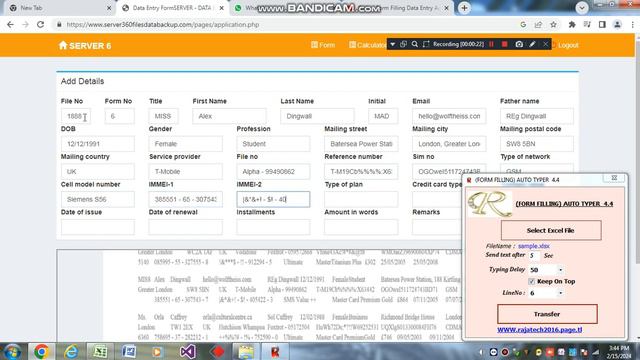Open the rajatech2016 website link

539,329
